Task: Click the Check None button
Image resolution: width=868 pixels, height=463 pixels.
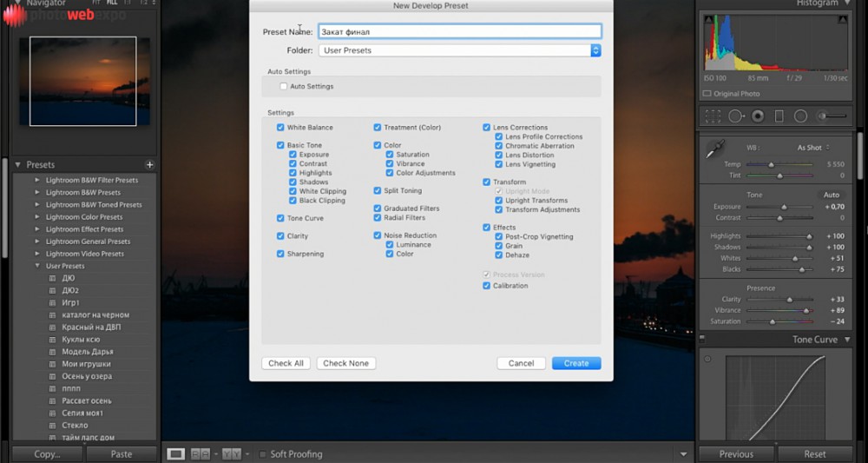Action: pyautogui.click(x=346, y=363)
